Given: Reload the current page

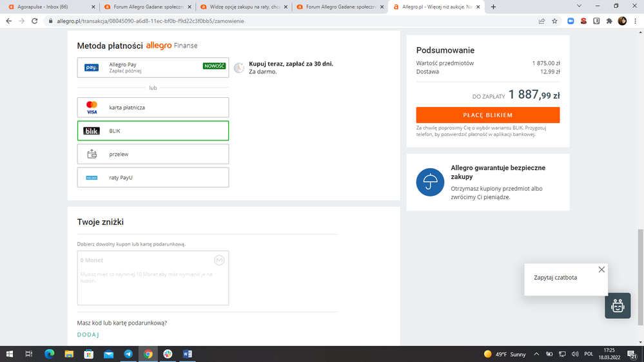Looking at the screenshot, I should (x=35, y=21).
